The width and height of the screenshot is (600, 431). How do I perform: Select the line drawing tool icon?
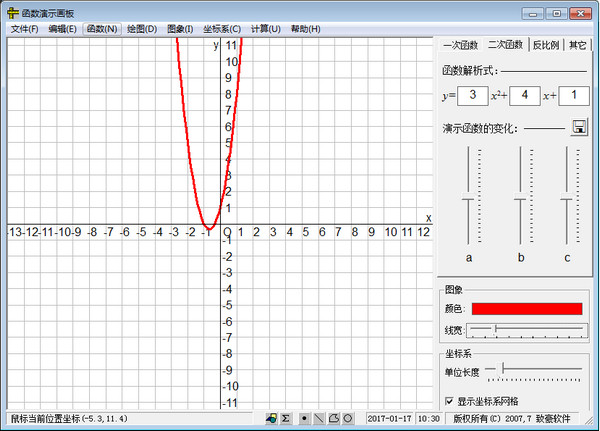pyautogui.click(x=319, y=418)
